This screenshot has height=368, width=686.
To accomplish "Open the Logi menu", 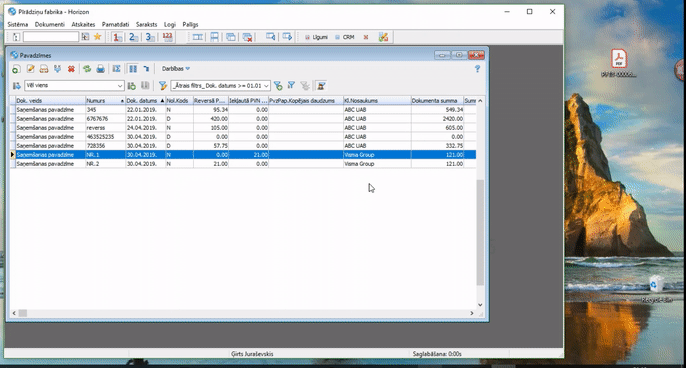I will 170,25.
